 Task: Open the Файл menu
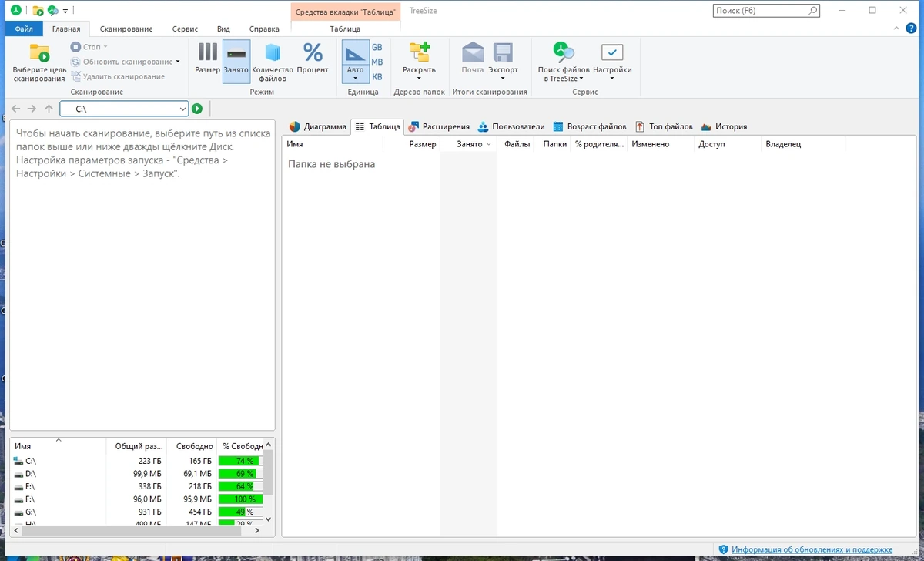[24, 29]
